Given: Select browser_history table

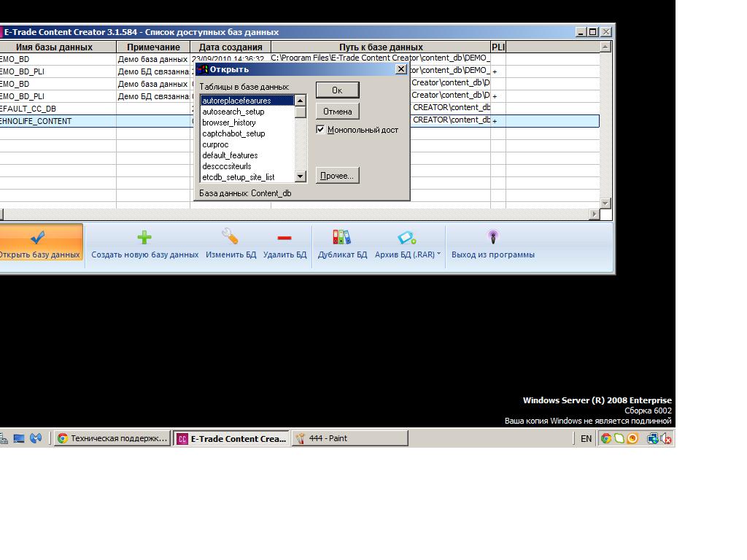Looking at the screenshot, I should pyautogui.click(x=247, y=122).
